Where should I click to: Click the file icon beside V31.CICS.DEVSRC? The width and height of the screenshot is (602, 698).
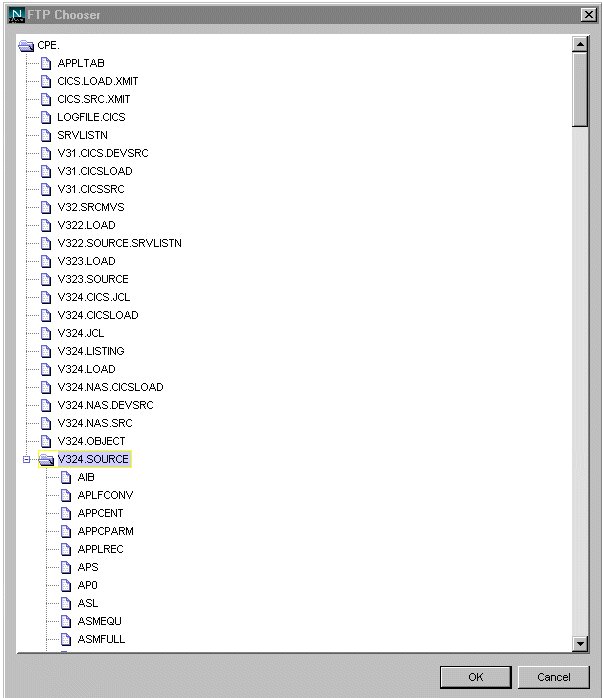[x=46, y=153]
